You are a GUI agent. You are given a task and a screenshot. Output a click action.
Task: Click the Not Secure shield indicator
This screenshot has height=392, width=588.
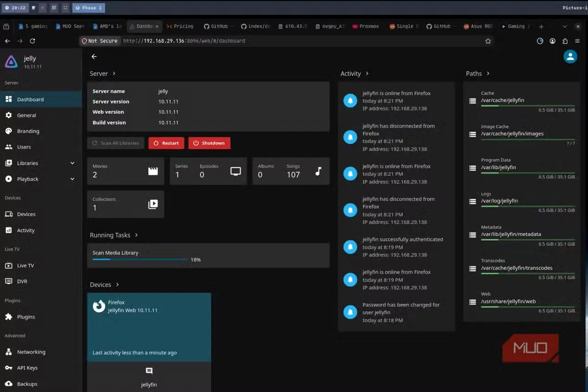tap(100, 41)
